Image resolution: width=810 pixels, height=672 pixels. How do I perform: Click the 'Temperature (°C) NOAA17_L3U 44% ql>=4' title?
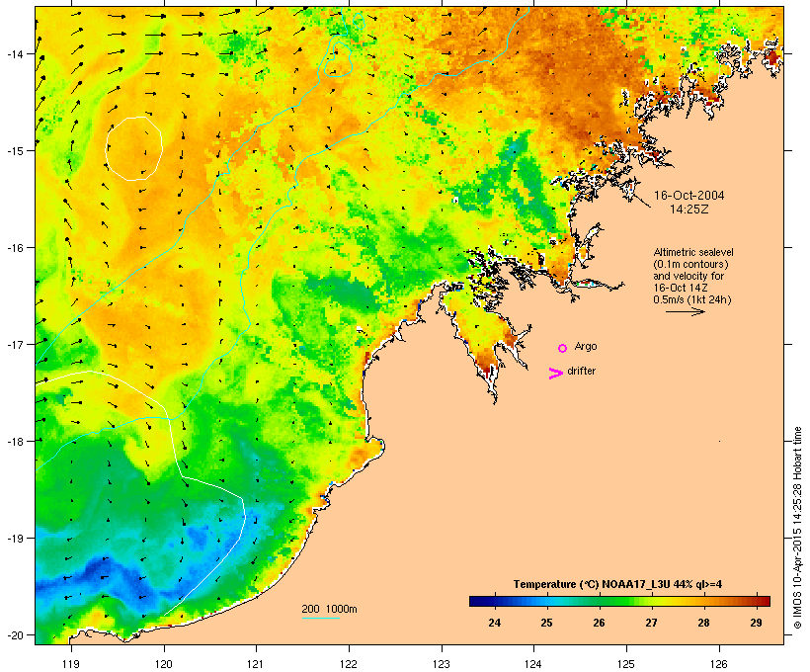point(617,584)
